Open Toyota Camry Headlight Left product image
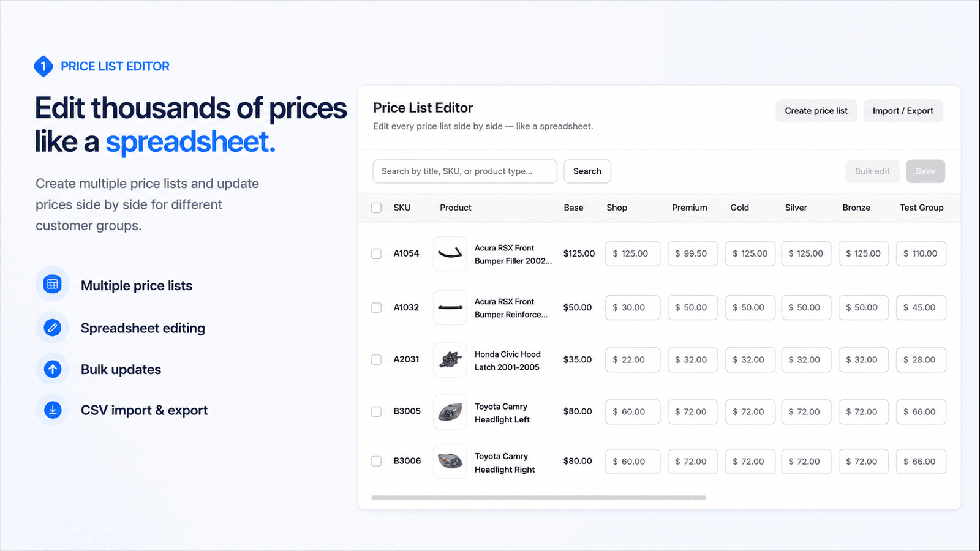This screenshot has width=980, height=551. (450, 411)
